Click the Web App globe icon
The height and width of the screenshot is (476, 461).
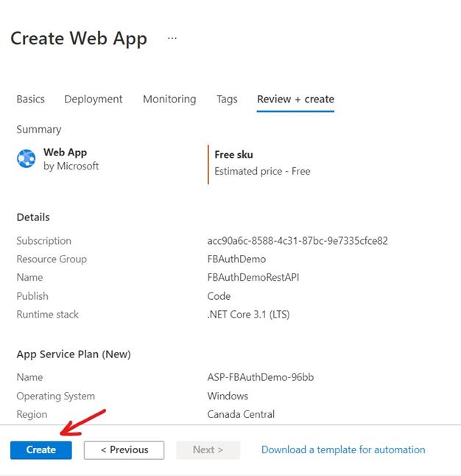coord(26,158)
